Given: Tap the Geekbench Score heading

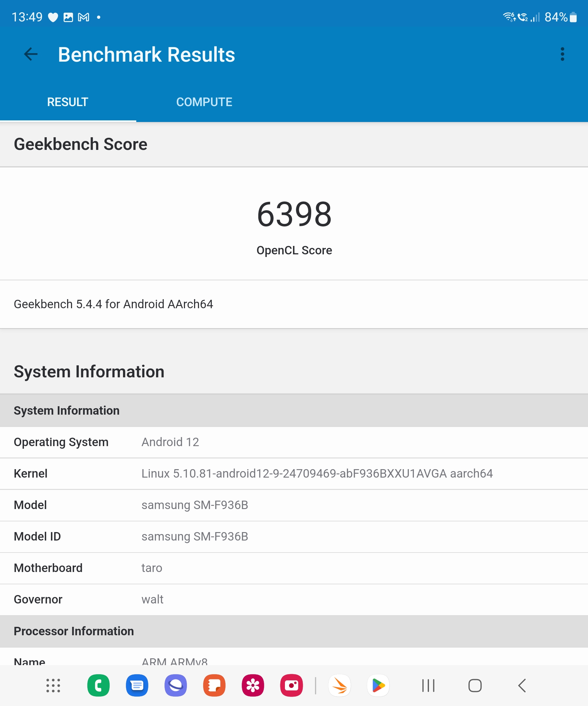Looking at the screenshot, I should (x=80, y=144).
